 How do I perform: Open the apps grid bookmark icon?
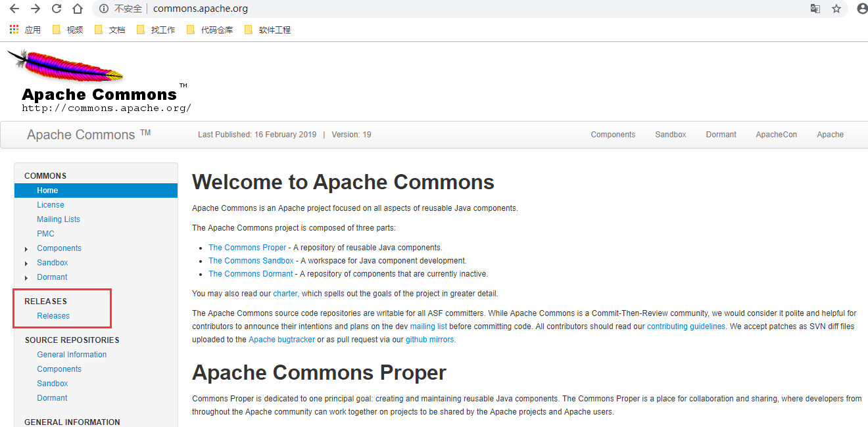(x=14, y=30)
